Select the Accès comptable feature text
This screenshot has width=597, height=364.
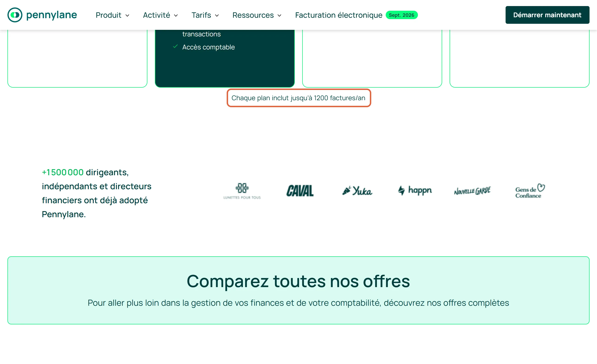pyautogui.click(x=208, y=47)
